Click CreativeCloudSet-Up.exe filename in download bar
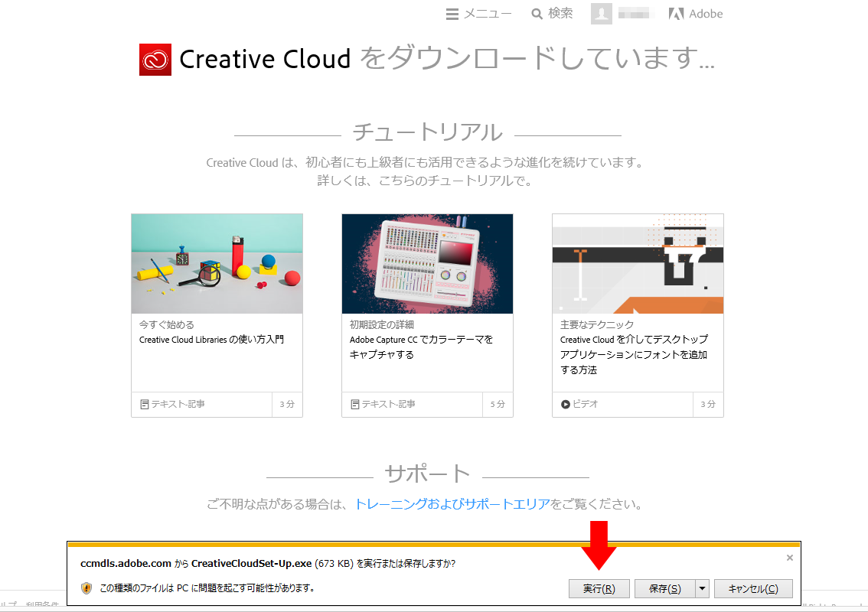The image size is (868, 612). pos(251,563)
